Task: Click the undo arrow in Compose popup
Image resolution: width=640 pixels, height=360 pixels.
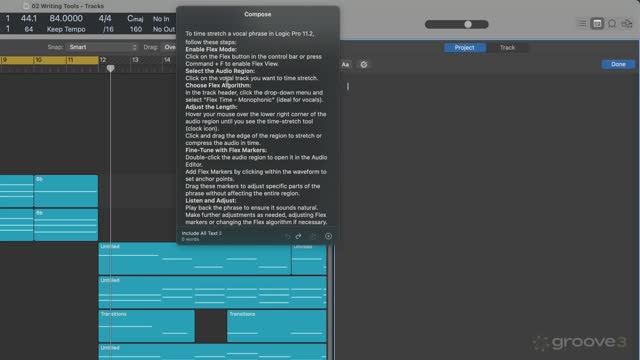Action: click(287, 236)
